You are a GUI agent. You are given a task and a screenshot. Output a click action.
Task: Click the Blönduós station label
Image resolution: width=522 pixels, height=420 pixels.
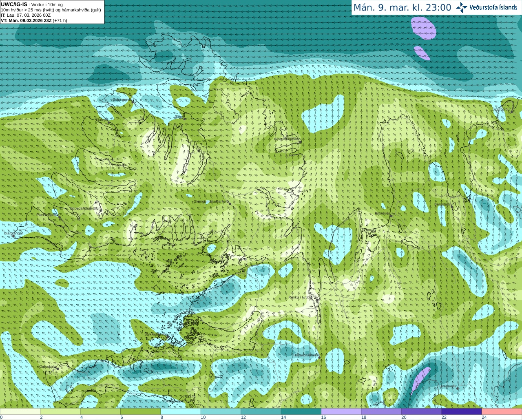click(383, 213)
